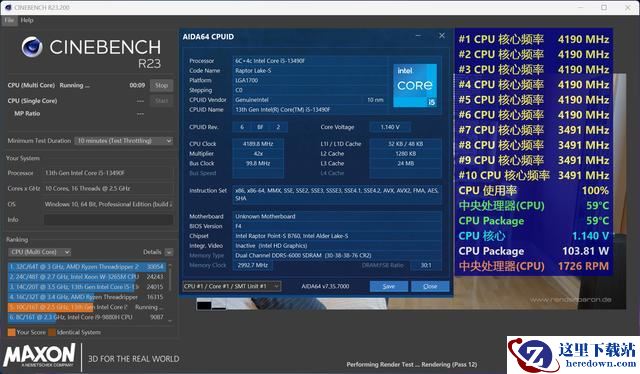This screenshot has width=640, height=374.
Task: Open the CPU #1 / Core #1 selector
Action: coord(231,286)
